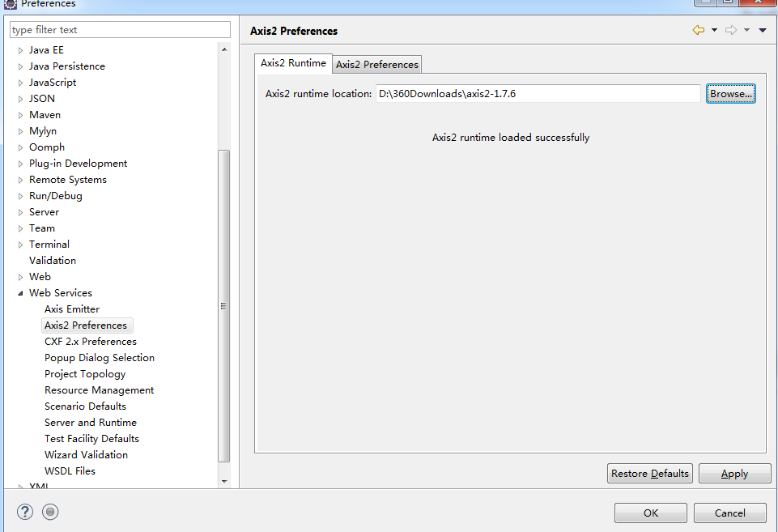The height and width of the screenshot is (532, 778).
Task: Switch to the Axis2 Preferences tab
Action: (x=377, y=65)
